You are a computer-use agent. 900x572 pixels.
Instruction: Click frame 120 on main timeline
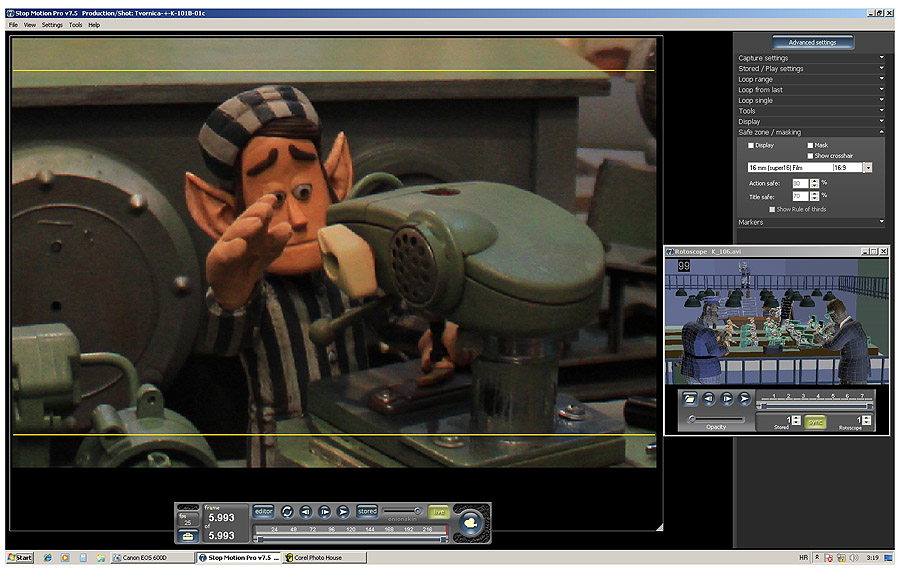tap(351, 530)
